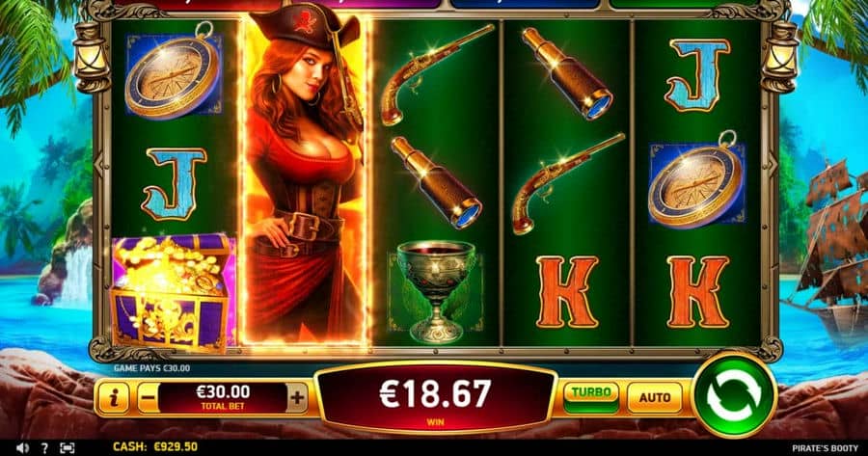868x456 pixels.
Task: Click the orange K on fifth reel
Action: [x=697, y=292]
